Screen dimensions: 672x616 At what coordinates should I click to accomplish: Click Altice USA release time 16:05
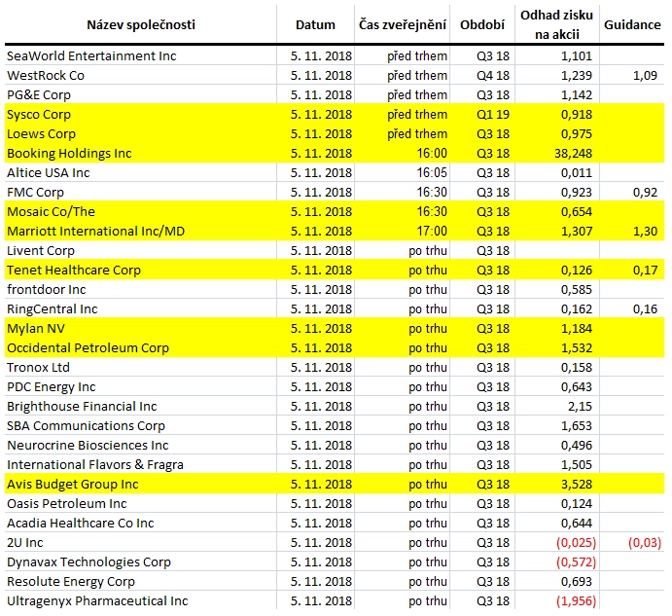pyautogui.click(x=432, y=173)
